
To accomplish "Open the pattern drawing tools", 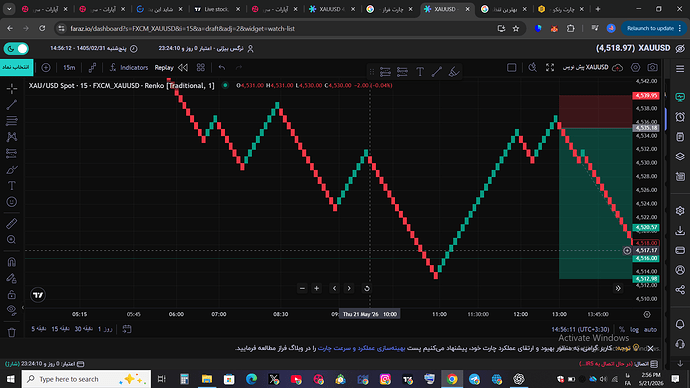I will coord(12,137).
